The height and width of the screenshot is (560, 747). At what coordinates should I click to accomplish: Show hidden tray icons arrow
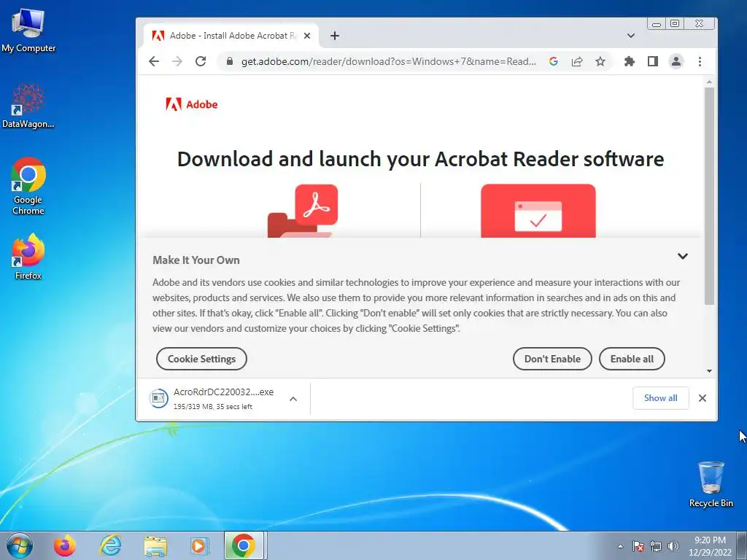[x=620, y=546]
